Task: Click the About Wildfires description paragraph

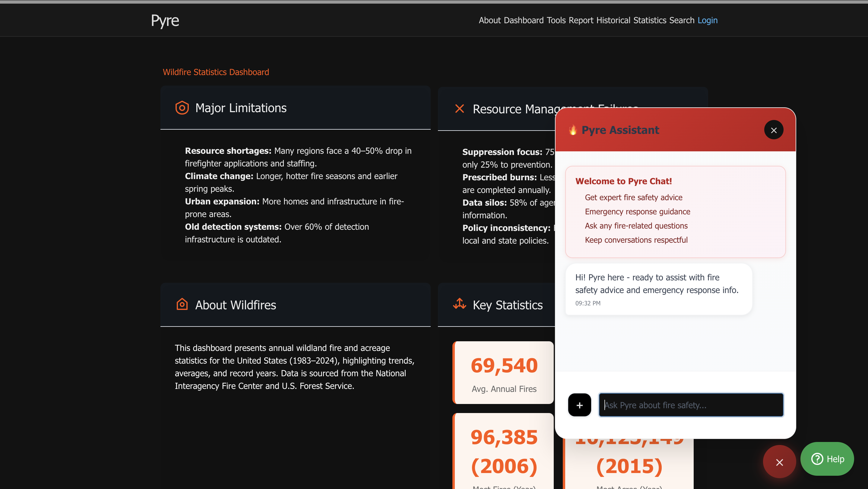Action: (x=295, y=367)
